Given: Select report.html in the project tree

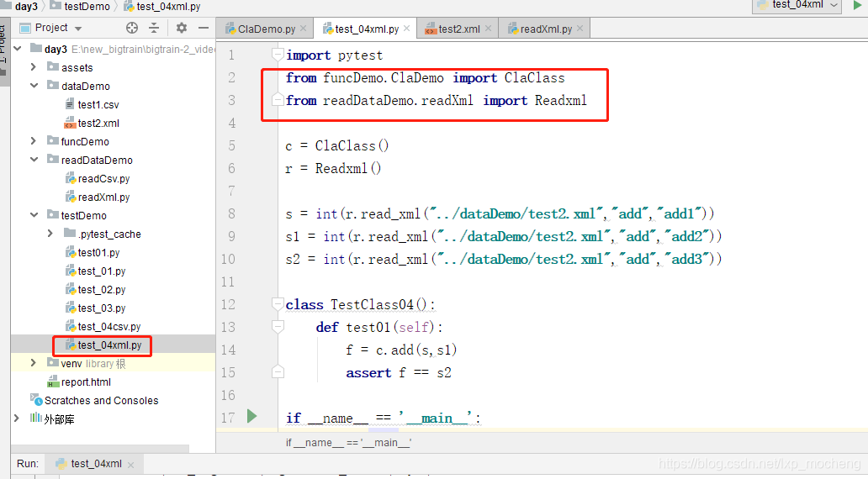Looking at the screenshot, I should coord(86,382).
